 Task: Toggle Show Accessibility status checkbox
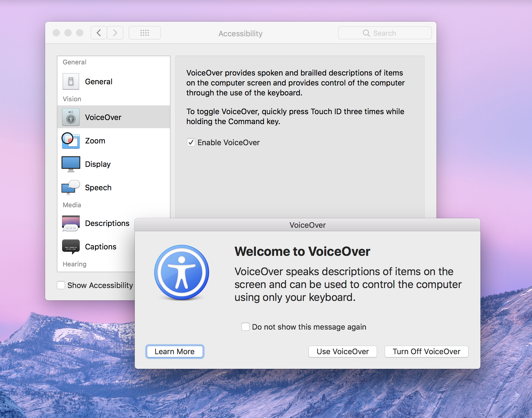61,285
